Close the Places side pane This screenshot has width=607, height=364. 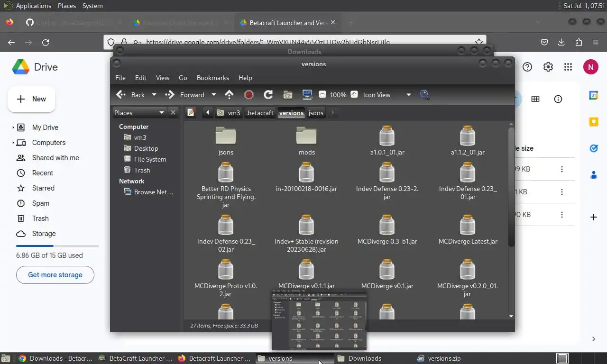tap(173, 113)
